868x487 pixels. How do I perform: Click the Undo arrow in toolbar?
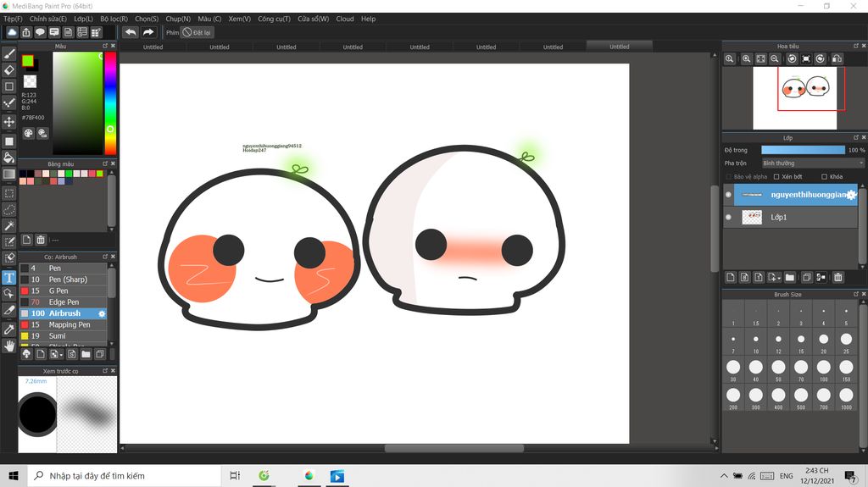tap(130, 32)
